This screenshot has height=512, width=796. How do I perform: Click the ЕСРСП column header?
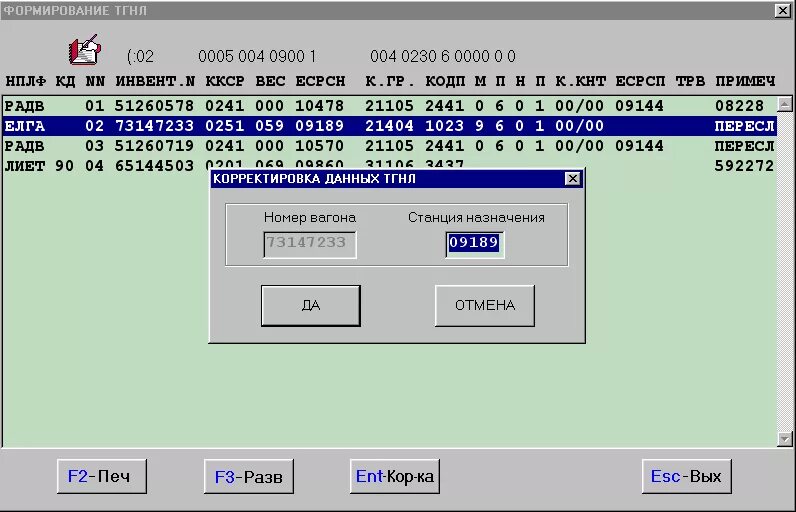(x=640, y=81)
